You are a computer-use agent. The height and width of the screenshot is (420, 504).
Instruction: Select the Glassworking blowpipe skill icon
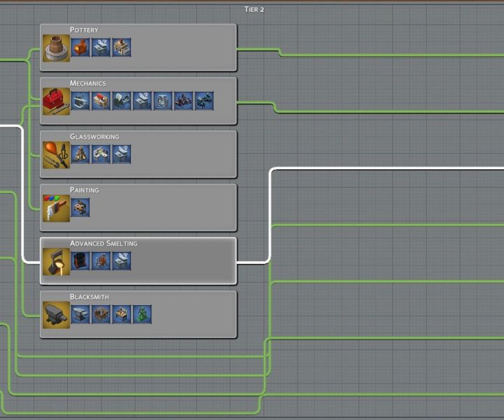point(56,155)
